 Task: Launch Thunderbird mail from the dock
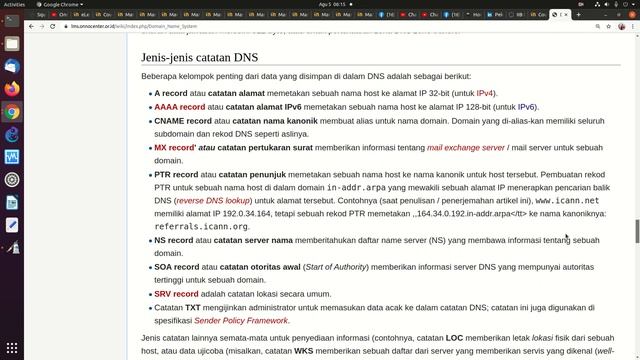tap(12, 66)
